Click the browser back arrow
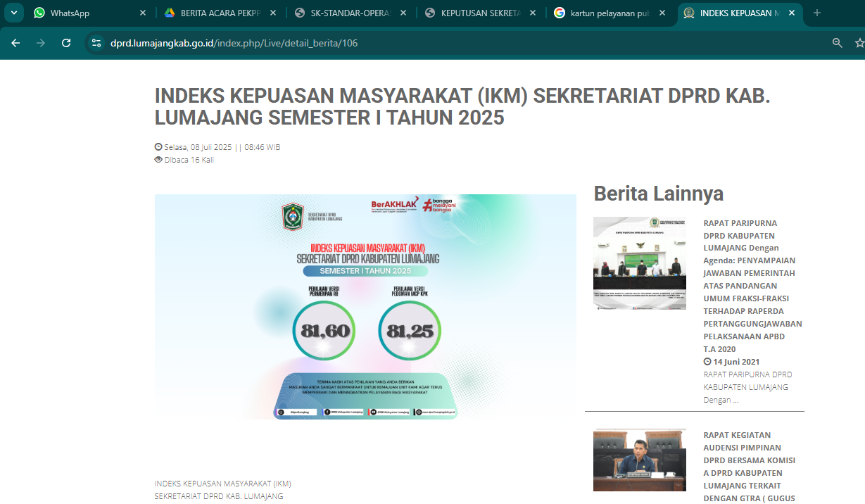 [x=15, y=43]
